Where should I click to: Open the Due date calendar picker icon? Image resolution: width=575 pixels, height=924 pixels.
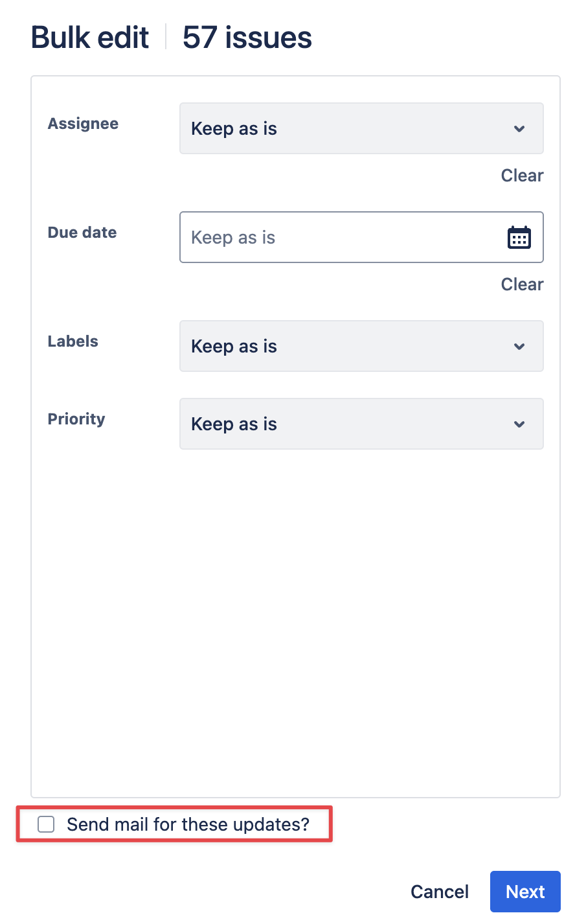[x=519, y=238]
